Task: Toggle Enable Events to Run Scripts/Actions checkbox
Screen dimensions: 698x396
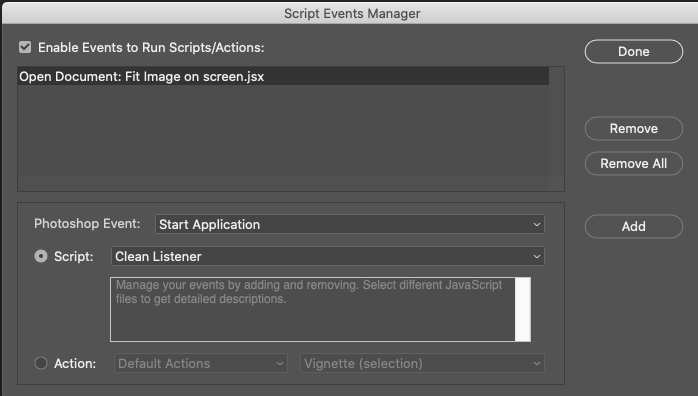Action: coord(25,47)
